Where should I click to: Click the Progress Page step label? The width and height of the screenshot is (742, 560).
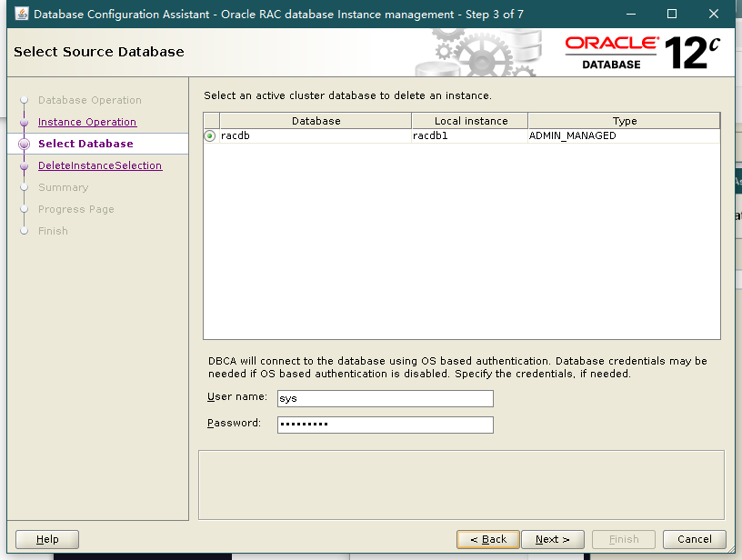coord(76,209)
